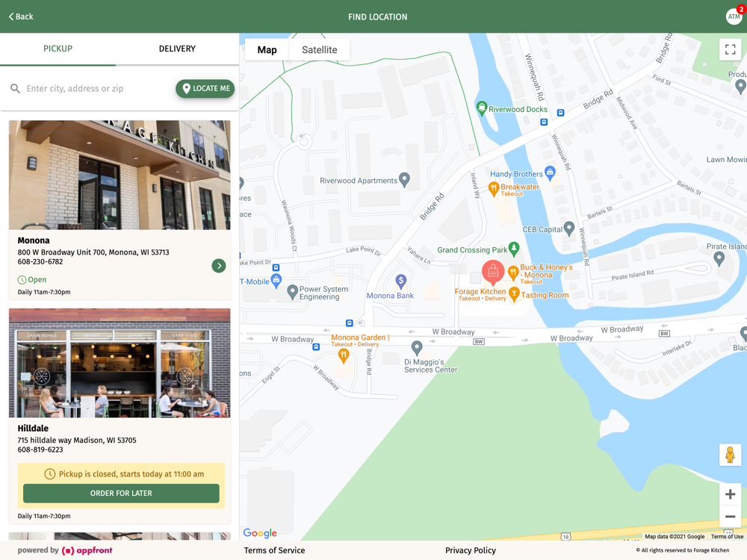Switch map to Satellite view
Viewport: 747px width, 560px height.
(319, 49)
